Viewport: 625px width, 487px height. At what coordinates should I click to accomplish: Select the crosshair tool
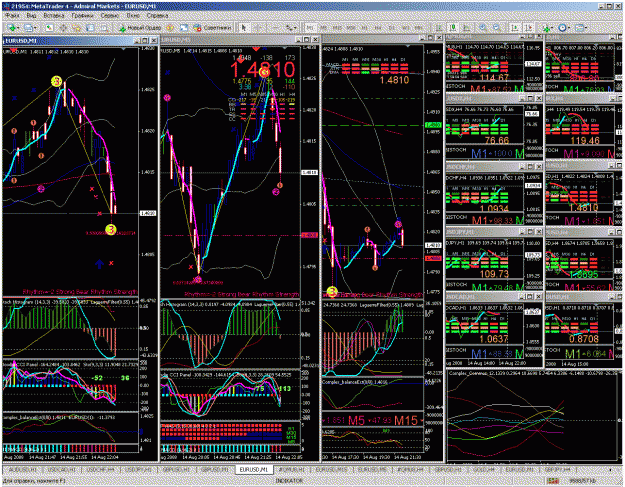pyautogui.click(x=258, y=28)
